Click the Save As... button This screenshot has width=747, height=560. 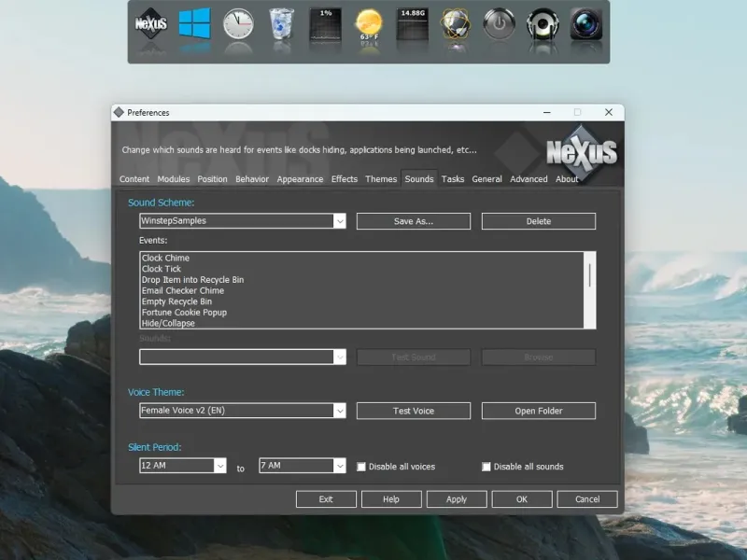(x=414, y=221)
